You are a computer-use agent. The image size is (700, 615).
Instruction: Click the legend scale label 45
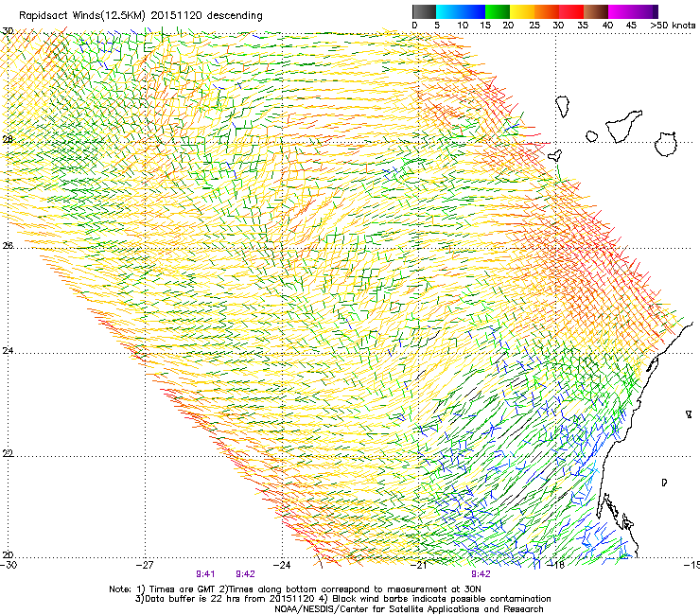[631, 26]
